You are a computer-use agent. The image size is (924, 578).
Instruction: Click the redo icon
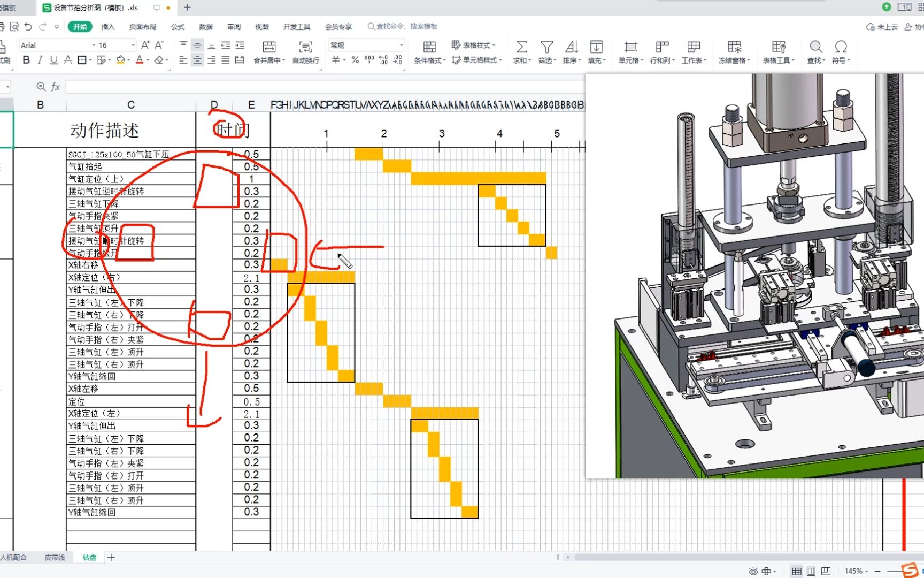pyautogui.click(x=43, y=26)
